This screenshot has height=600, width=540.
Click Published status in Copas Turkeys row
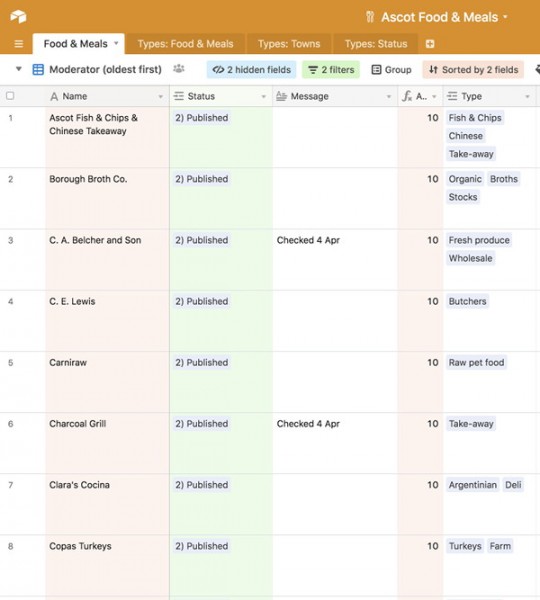[202, 546]
